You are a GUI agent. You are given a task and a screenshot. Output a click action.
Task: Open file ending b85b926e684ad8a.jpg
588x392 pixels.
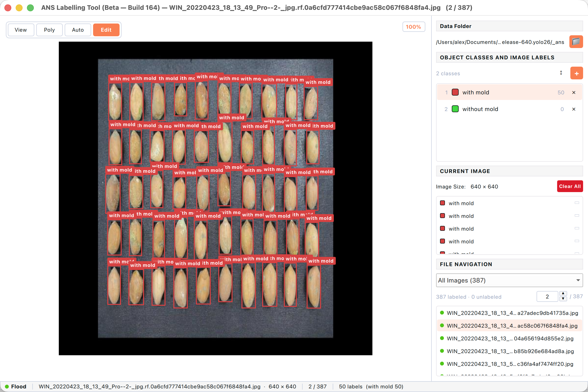(x=509, y=351)
